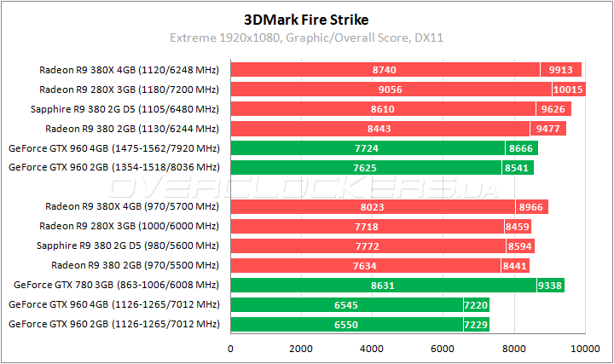The width and height of the screenshot is (614, 364).
Task: Click the Extreme 1920x1080 subtitle text
Action: point(306,38)
